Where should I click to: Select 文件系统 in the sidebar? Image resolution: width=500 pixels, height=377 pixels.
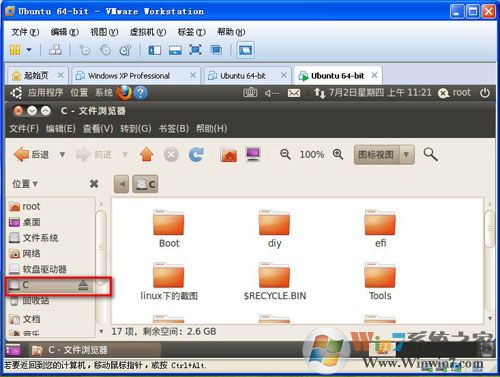tap(51, 238)
